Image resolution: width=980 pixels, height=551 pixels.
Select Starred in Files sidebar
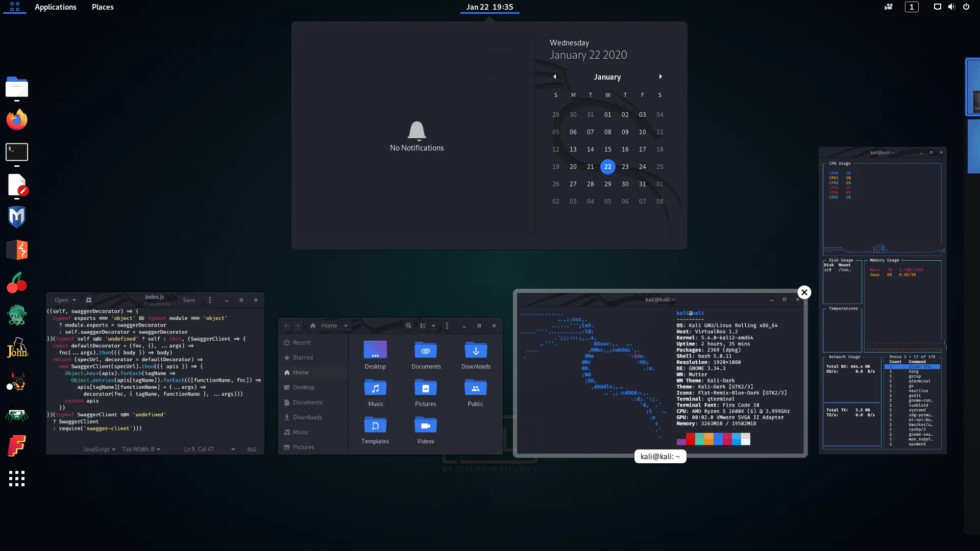(303, 358)
